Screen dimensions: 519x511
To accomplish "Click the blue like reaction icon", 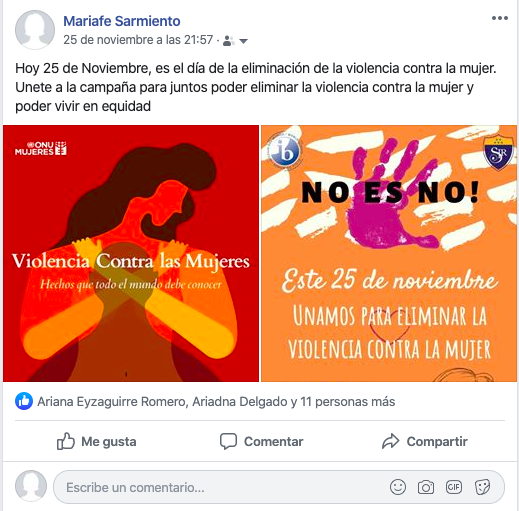I will click(24, 401).
